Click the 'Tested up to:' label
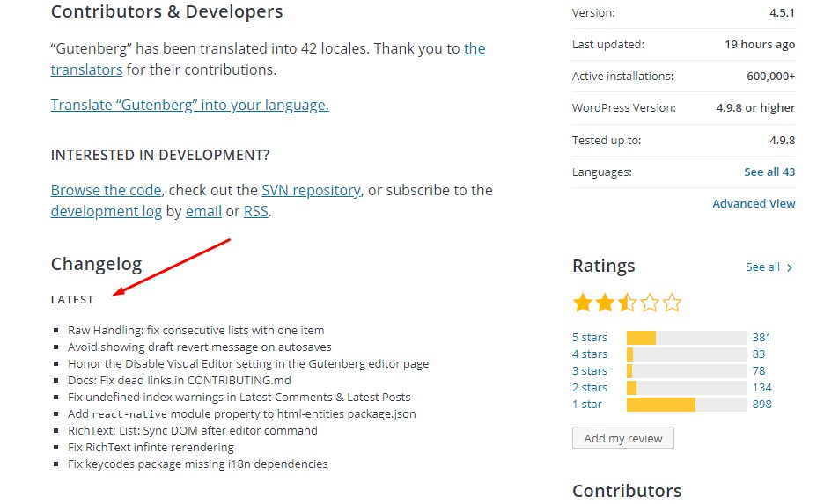 (607, 140)
